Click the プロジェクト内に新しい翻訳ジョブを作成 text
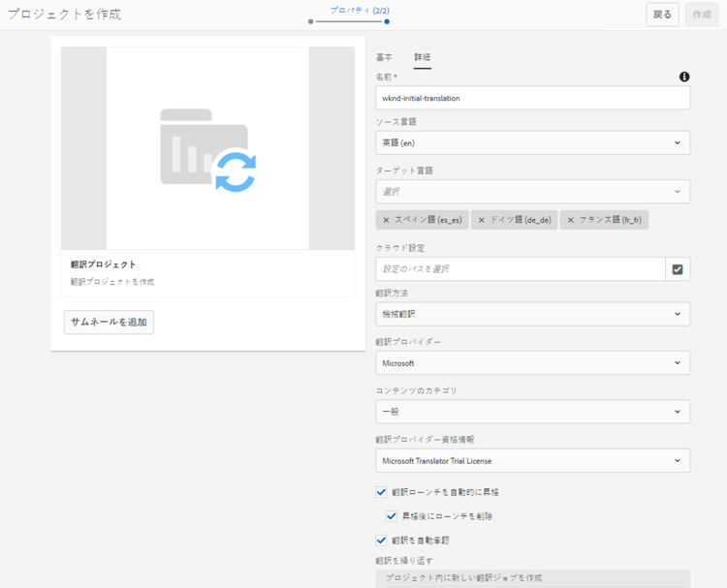This screenshot has width=727, height=588. pyautogui.click(x=463, y=577)
